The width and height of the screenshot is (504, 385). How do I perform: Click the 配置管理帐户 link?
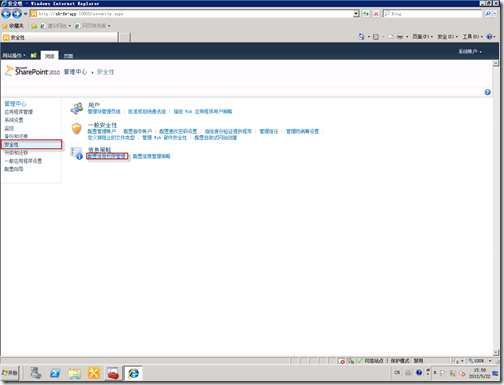tap(102, 131)
